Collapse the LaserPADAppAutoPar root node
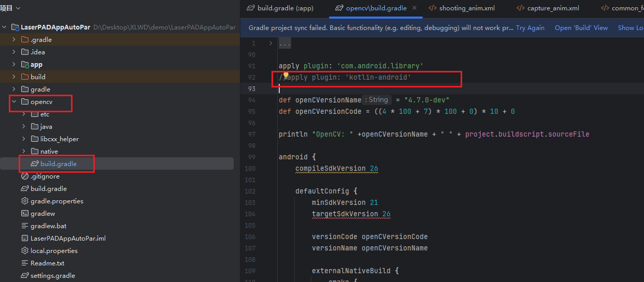 point(5,27)
